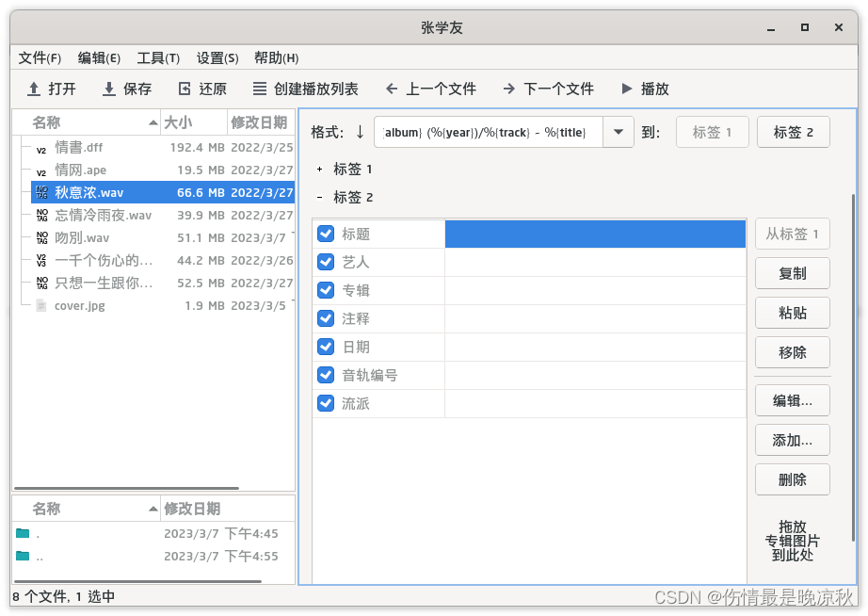868x616 pixels.
Task: Click the Revert (还原) icon in toolbar
Action: click(185, 89)
